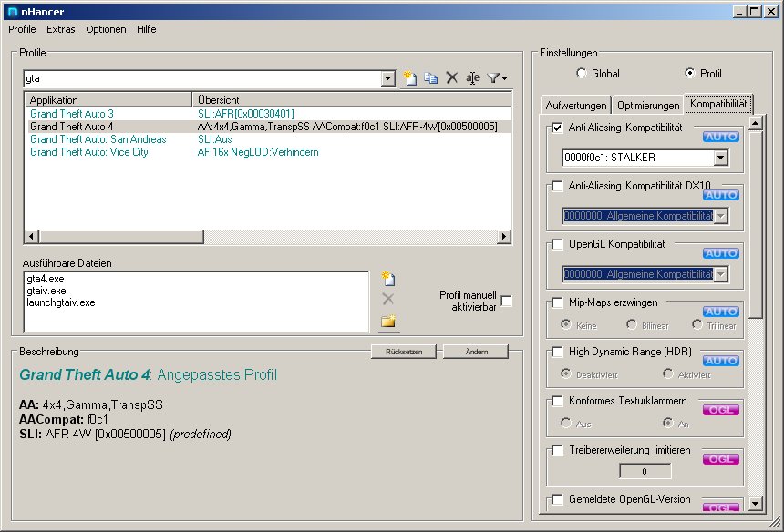Screen dimensions: 784x532
Task: Select the Grand Theft Auto 3 profile
Action: (x=268, y=114)
